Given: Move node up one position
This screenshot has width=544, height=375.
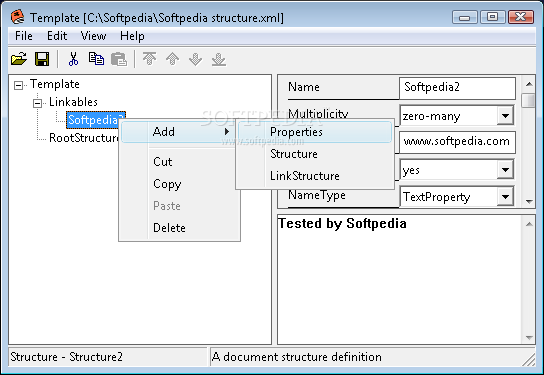Looking at the screenshot, I should click(172, 59).
